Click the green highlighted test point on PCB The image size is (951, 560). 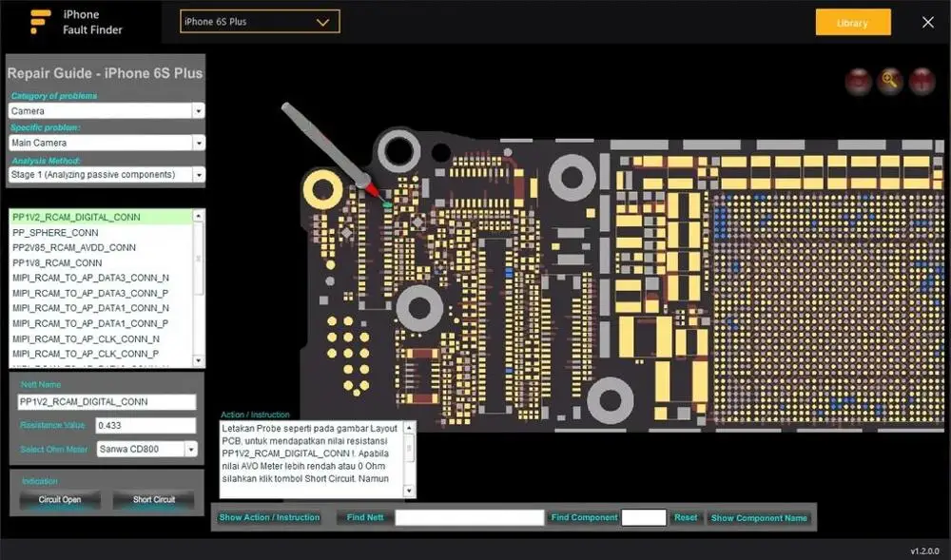[x=387, y=204]
